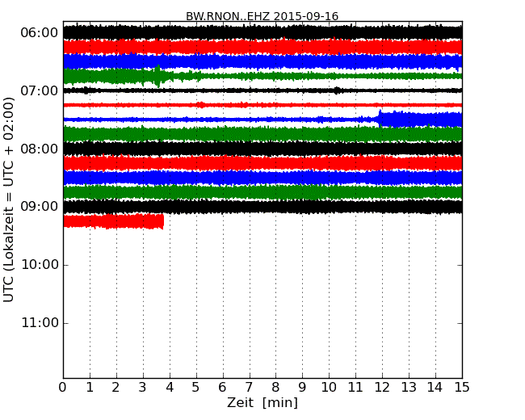Screen dimensions: 525x420
Task: Click the 06:00 time label
Action: (40, 33)
